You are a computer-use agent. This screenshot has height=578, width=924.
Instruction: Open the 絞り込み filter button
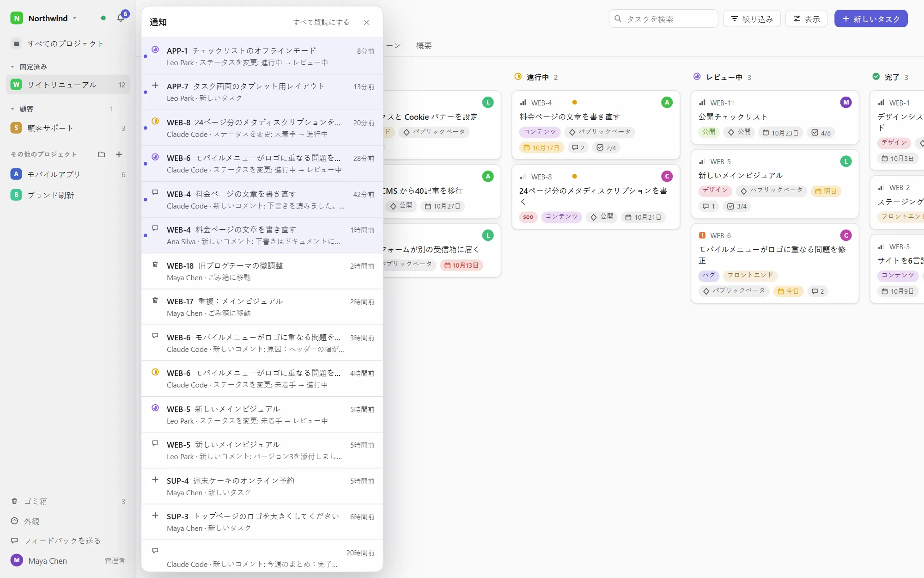click(x=752, y=19)
